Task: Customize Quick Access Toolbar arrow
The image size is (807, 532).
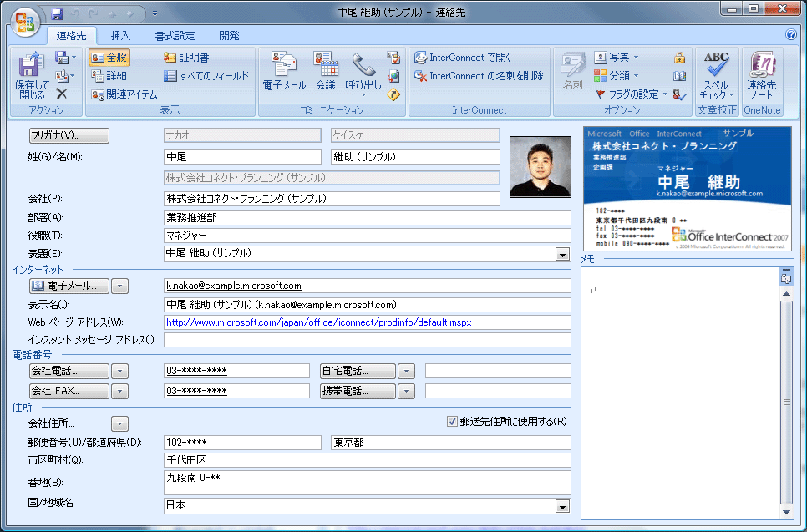Action: (x=155, y=14)
